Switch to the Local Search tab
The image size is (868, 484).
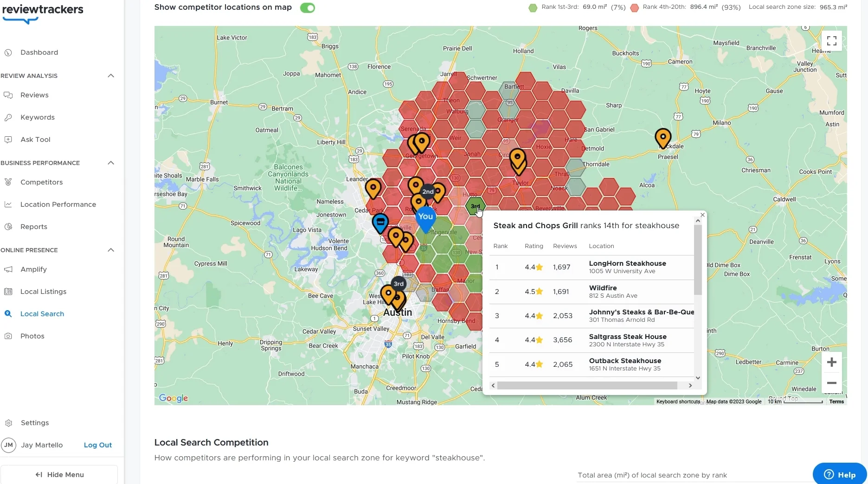coord(42,314)
